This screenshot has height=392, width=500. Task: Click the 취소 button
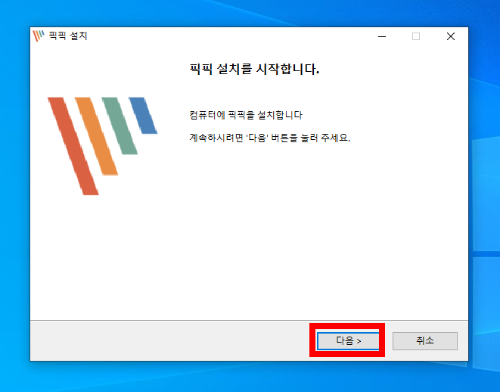(425, 341)
